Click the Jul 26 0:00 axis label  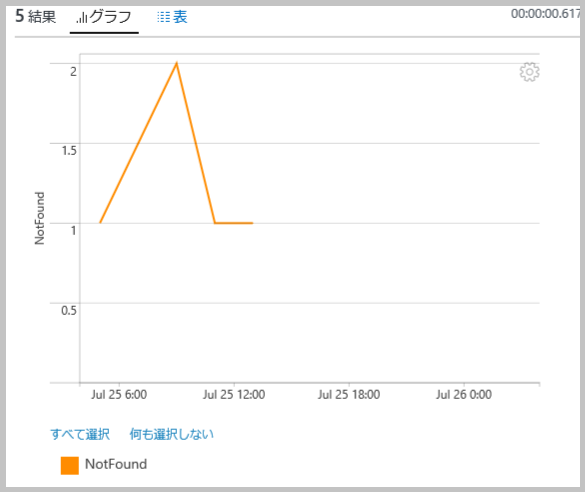tap(464, 395)
